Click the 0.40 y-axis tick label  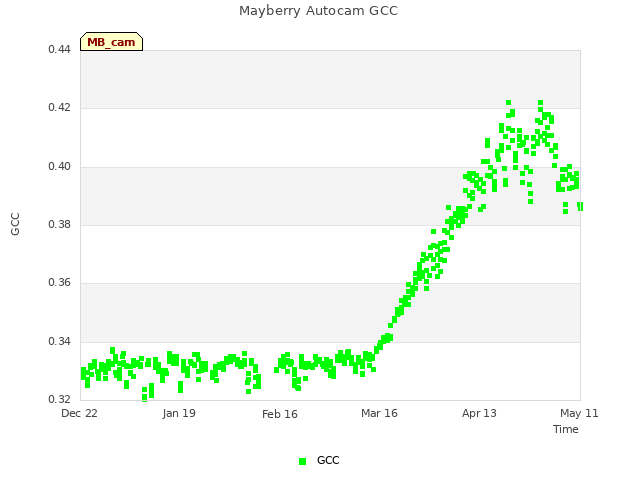tap(59, 167)
